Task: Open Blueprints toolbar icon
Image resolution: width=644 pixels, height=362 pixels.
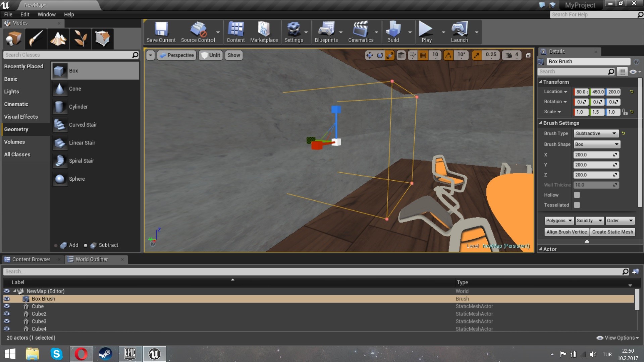Action: [326, 32]
